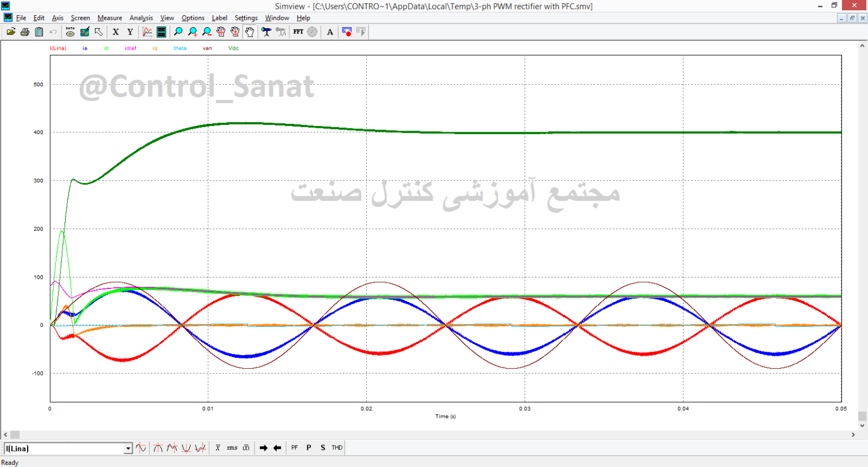The width and height of the screenshot is (868, 467).
Task: Click the Print icon in toolbar
Action: tap(25, 32)
